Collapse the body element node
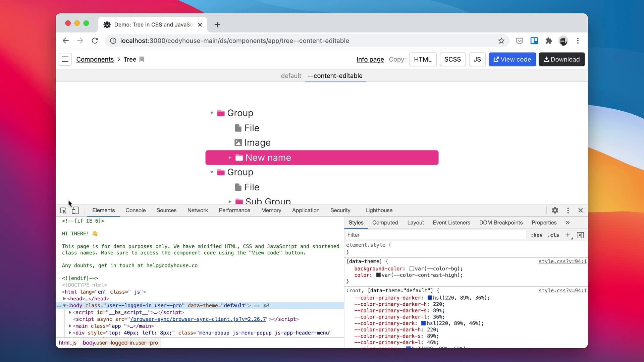 [x=64, y=306]
